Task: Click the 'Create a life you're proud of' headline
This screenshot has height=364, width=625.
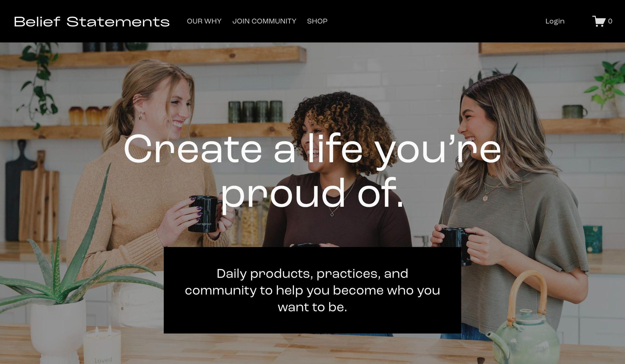Action: pos(312,170)
